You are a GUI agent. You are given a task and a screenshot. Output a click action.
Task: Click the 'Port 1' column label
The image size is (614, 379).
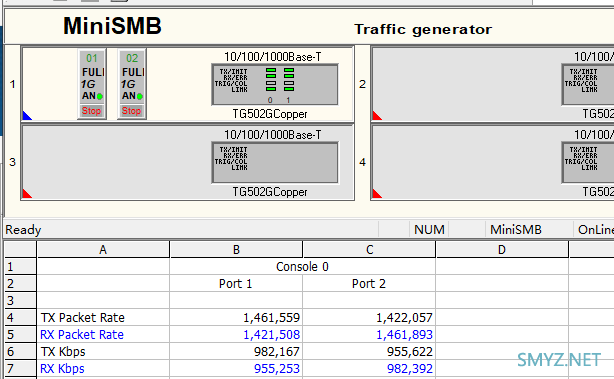pyautogui.click(x=236, y=283)
